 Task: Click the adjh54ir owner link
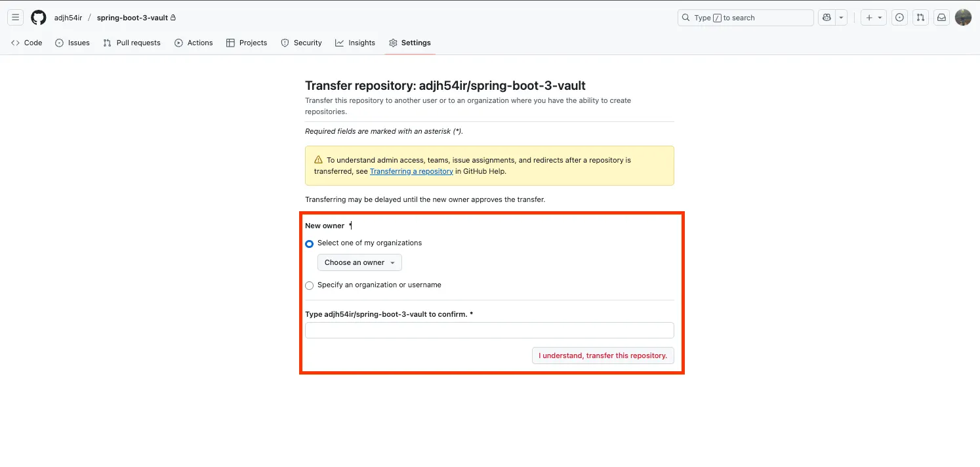coord(68,18)
